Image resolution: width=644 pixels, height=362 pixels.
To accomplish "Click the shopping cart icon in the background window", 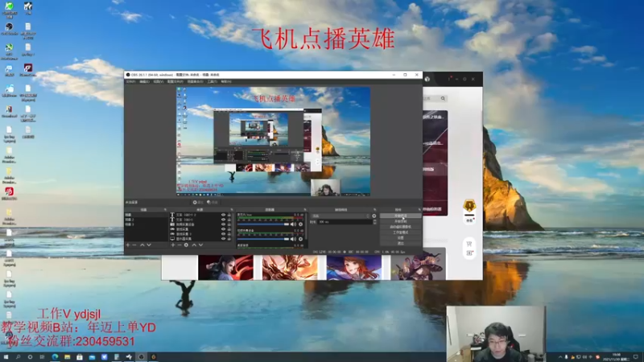I will [x=469, y=244].
